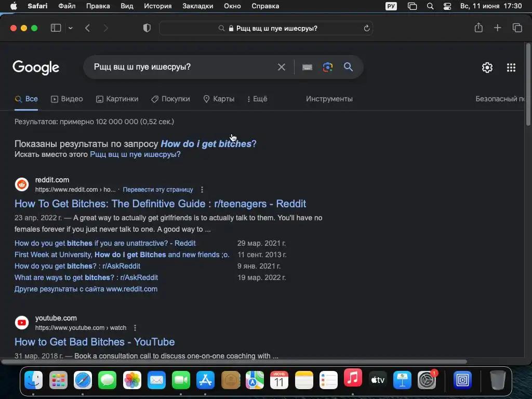Open Spotlight search in menu bar
Viewport: 532px width, 399px height.
coord(430,6)
